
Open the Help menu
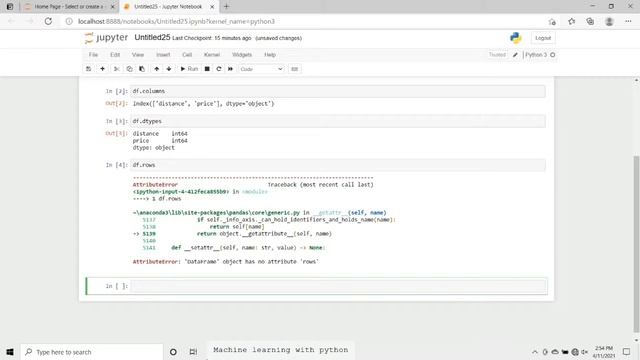click(270, 55)
